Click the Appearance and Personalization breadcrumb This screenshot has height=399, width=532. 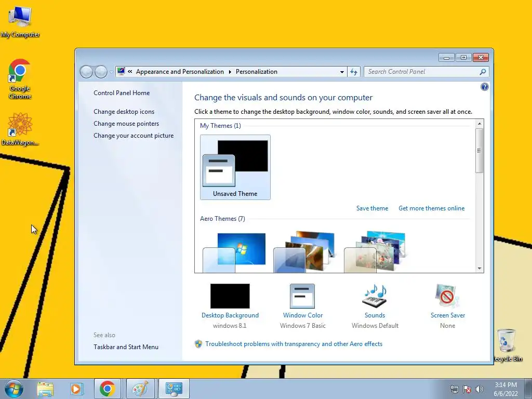180,72
